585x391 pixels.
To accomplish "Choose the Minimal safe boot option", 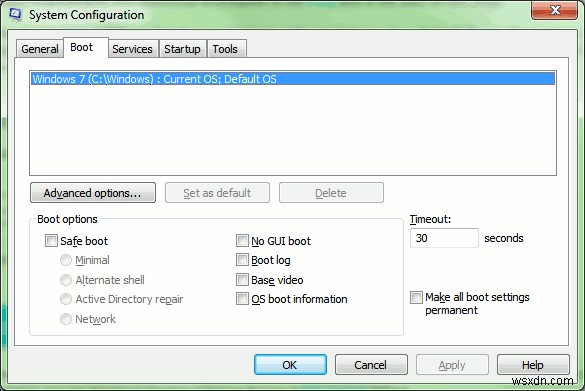I will tap(66, 260).
